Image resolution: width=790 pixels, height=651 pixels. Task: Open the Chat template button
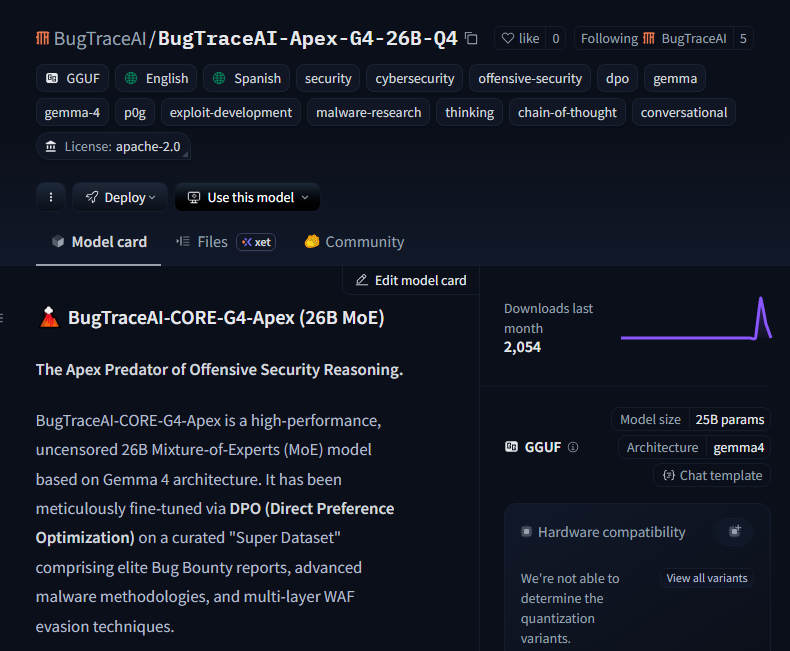712,475
